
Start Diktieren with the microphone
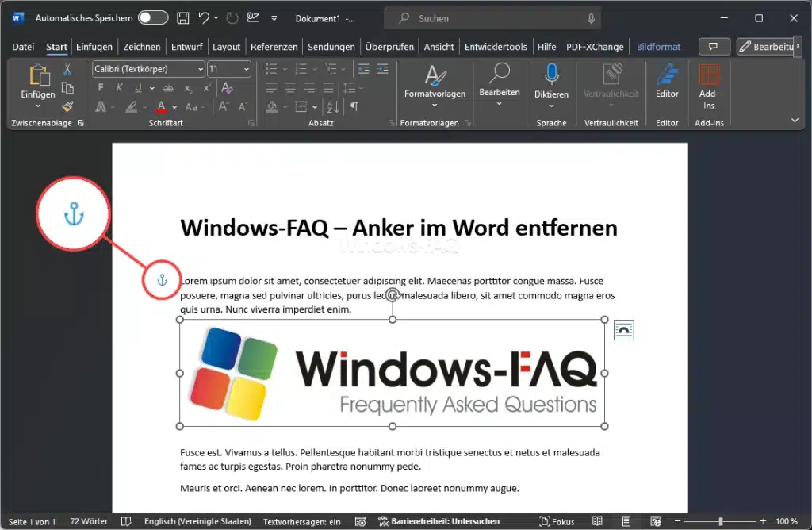552,86
